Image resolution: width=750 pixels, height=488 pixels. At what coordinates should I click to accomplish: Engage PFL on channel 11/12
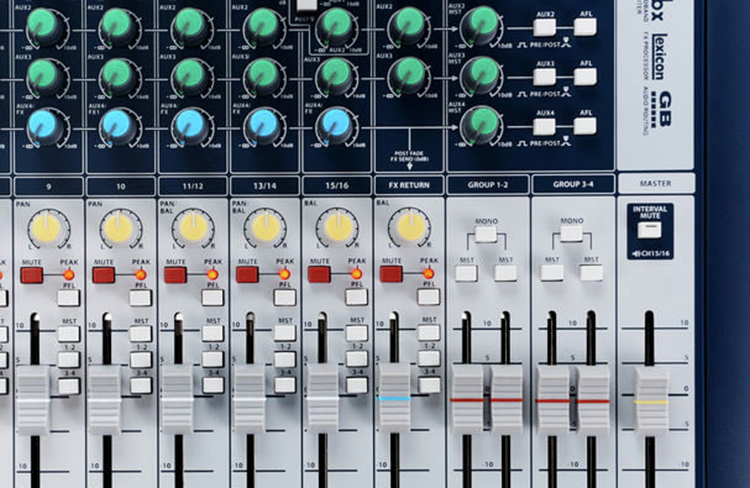pos(213,298)
